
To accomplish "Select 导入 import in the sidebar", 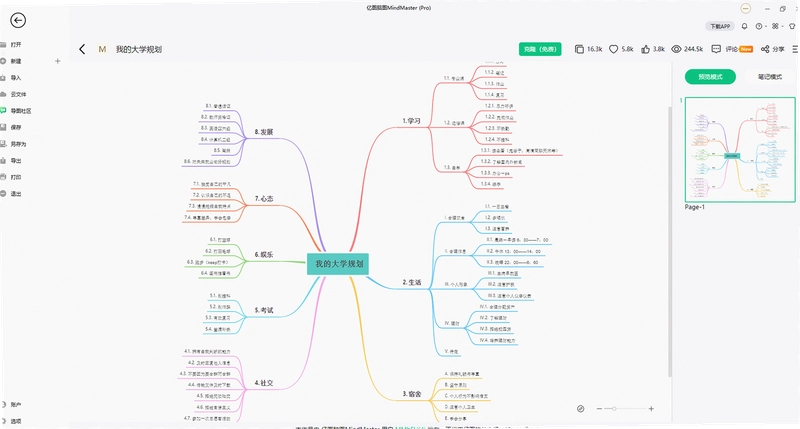I will (16, 78).
